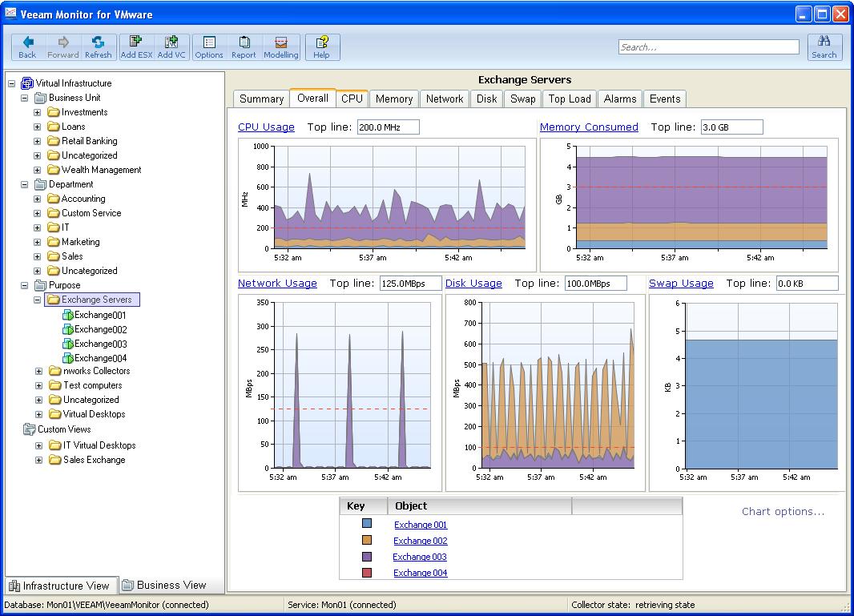Click the Search input field

click(x=708, y=46)
